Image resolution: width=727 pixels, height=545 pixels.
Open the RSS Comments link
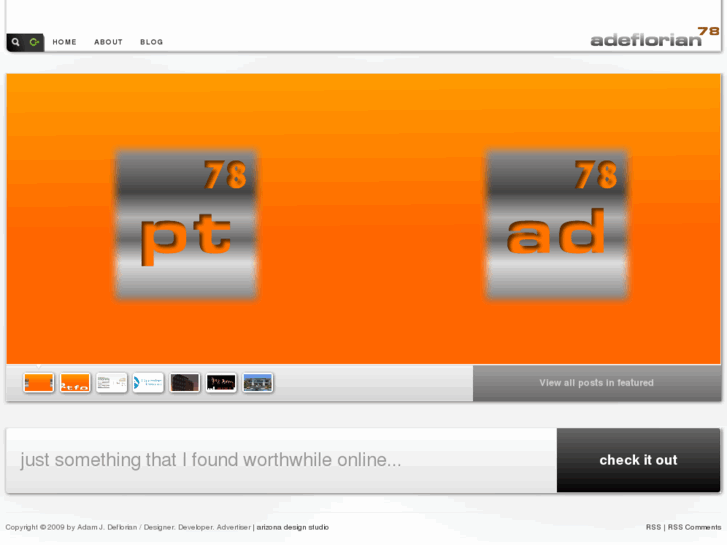click(x=694, y=527)
